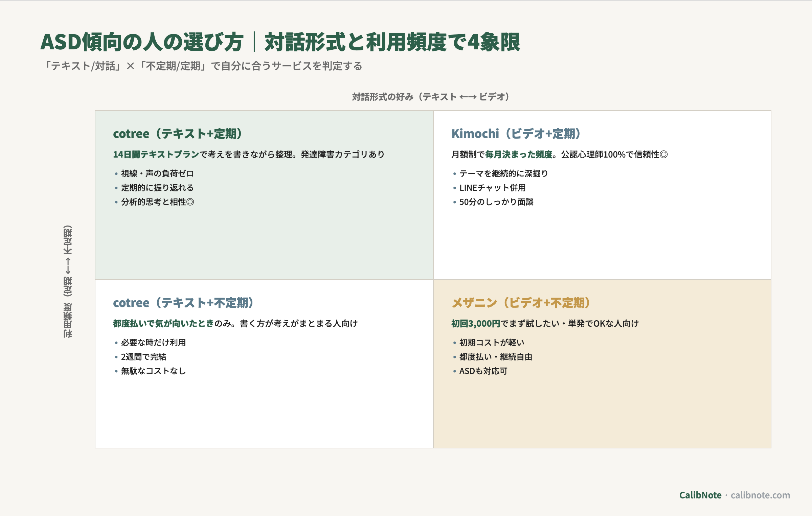Click the subtitle starting '「テキスト/対話」×'

202,66
